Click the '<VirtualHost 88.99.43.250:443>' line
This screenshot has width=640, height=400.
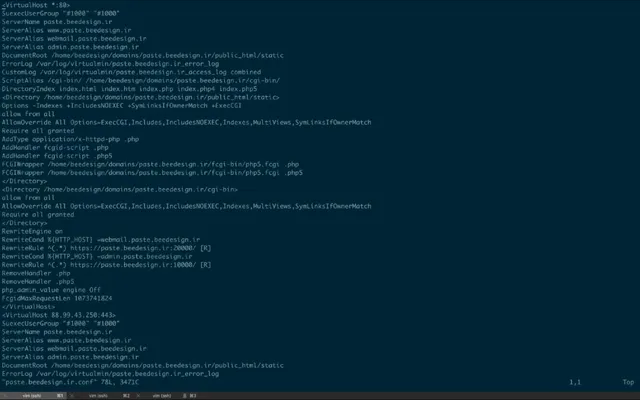tap(59, 315)
